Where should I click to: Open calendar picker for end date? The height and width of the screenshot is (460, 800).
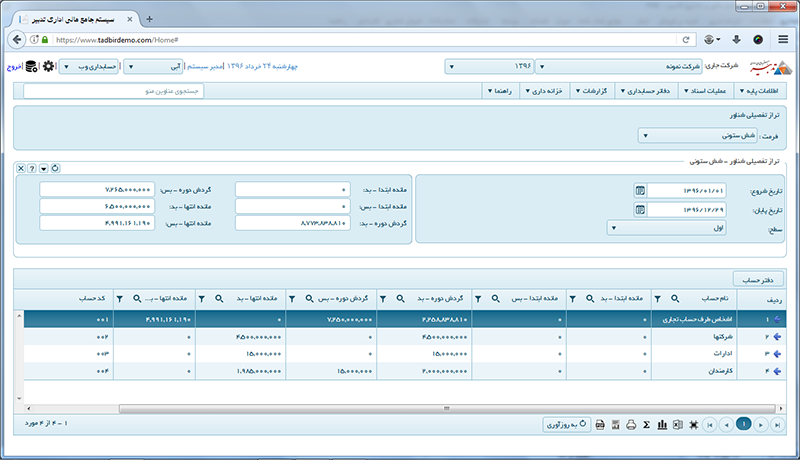click(639, 209)
